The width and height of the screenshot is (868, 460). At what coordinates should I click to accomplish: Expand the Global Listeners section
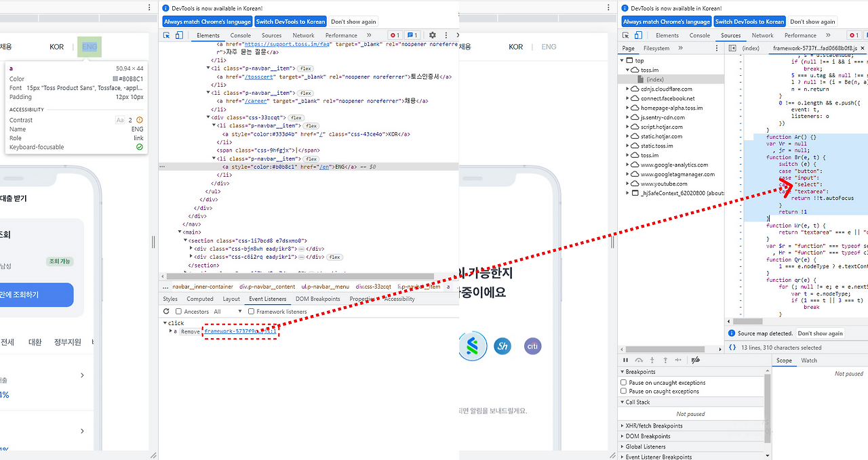coord(623,447)
